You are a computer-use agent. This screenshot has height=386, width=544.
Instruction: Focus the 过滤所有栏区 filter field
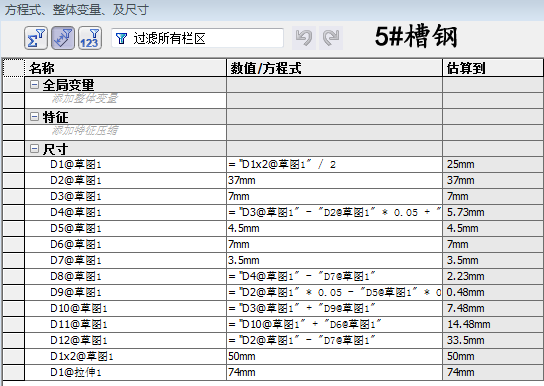tap(197, 38)
